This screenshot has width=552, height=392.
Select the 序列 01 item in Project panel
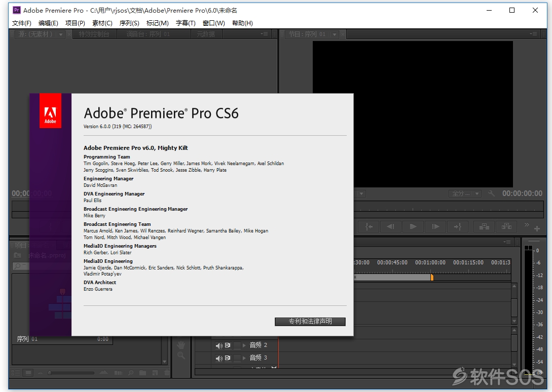pos(27,339)
